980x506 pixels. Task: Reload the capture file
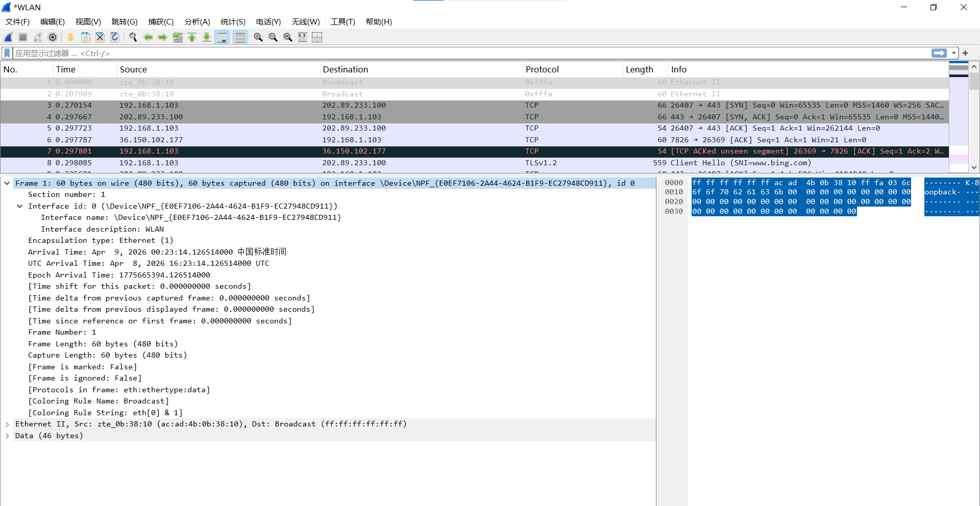[115, 37]
